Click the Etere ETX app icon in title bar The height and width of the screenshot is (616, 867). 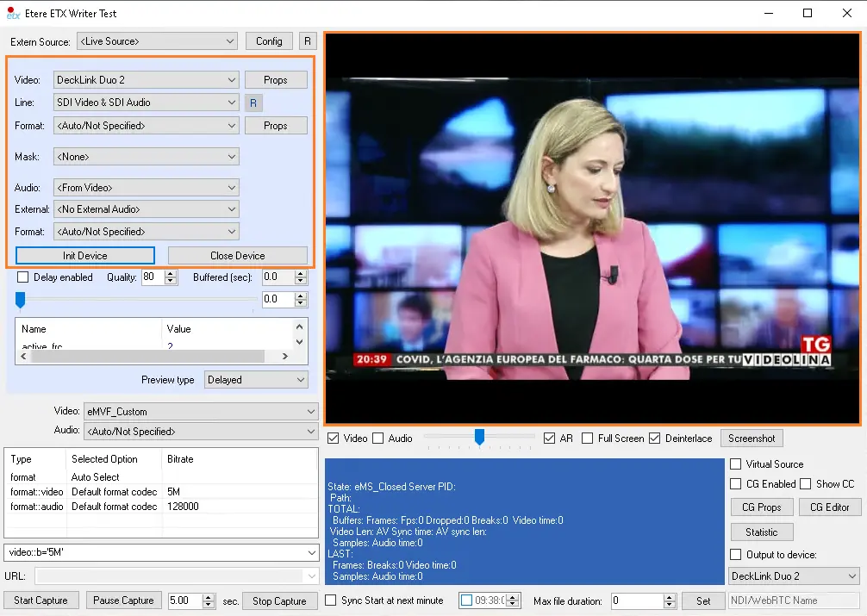[13, 14]
